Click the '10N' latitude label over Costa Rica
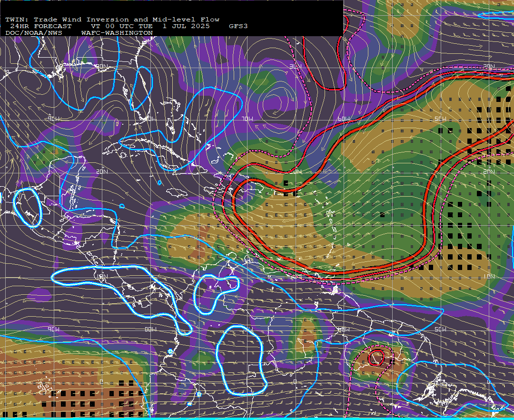This screenshot has height=420, width=514. [x=102, y=276]
